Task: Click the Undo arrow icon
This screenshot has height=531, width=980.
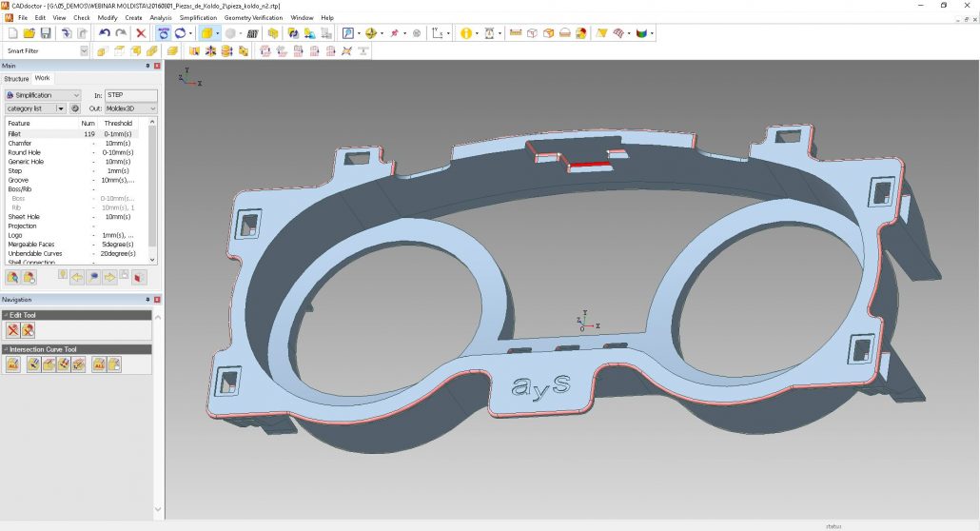Action: pos(105,33)
